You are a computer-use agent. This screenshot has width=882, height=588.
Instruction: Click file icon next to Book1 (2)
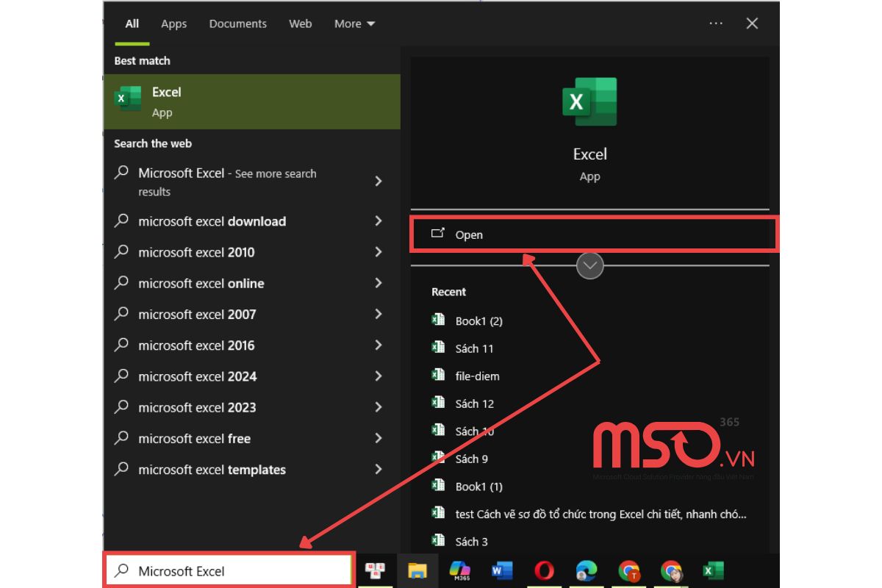438,320
